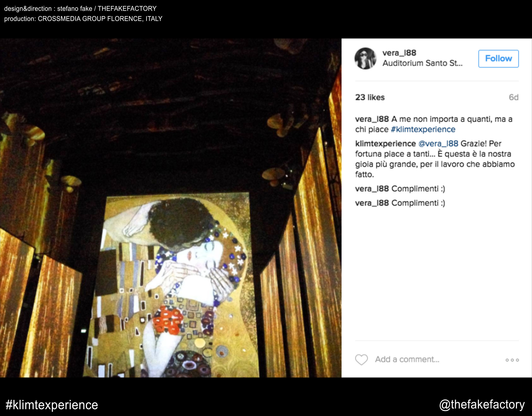532x416 pixels.
Task: Click vera_l88 on first Complimenti comment
Action: click(372, 189)
